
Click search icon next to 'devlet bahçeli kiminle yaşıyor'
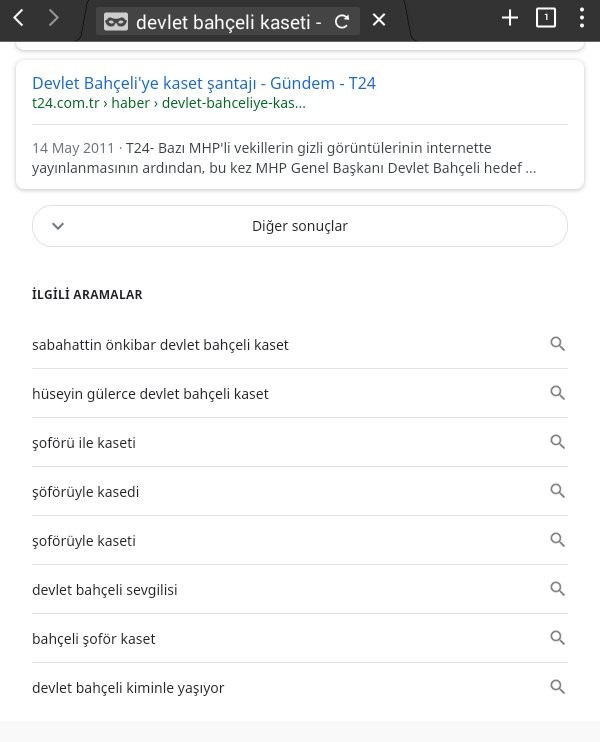(557, 686)
